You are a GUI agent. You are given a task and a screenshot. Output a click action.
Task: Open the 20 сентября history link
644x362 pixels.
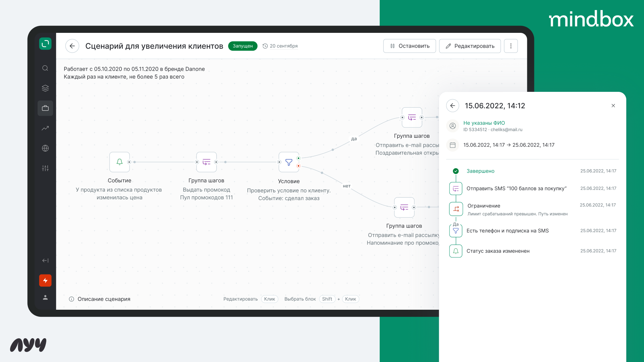283,46
